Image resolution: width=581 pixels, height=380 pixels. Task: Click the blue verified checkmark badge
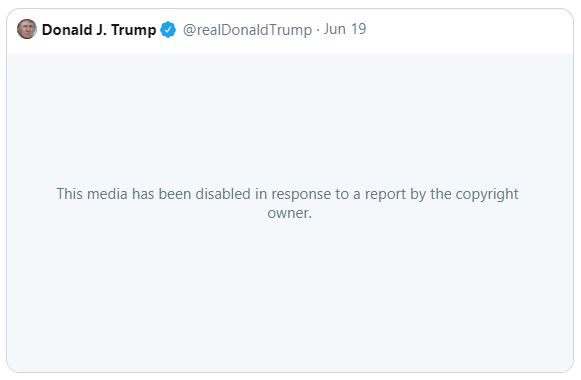(x=168, y=30)
